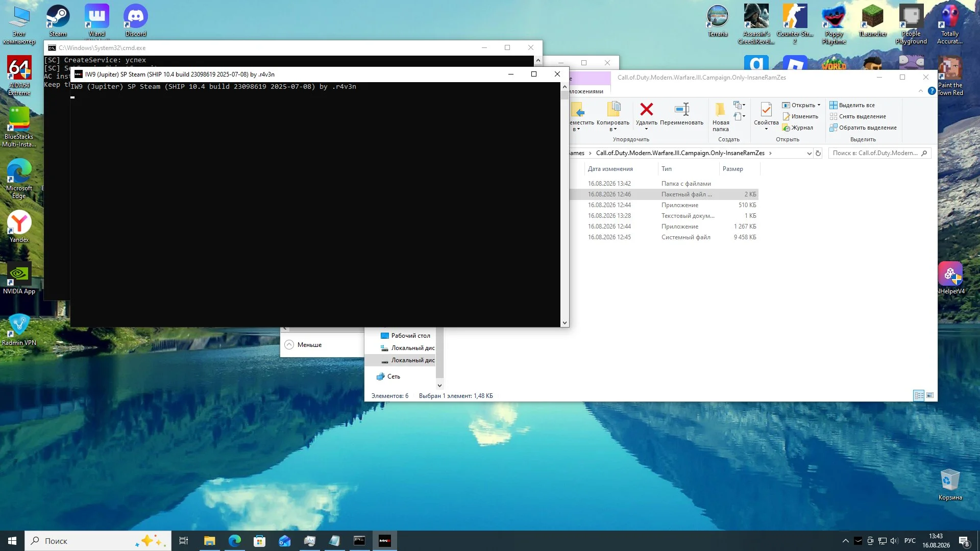This screenshot has width=980, height=551.
Task: Select the NHelperV4 desktop icon
Action: pos(950,278)
